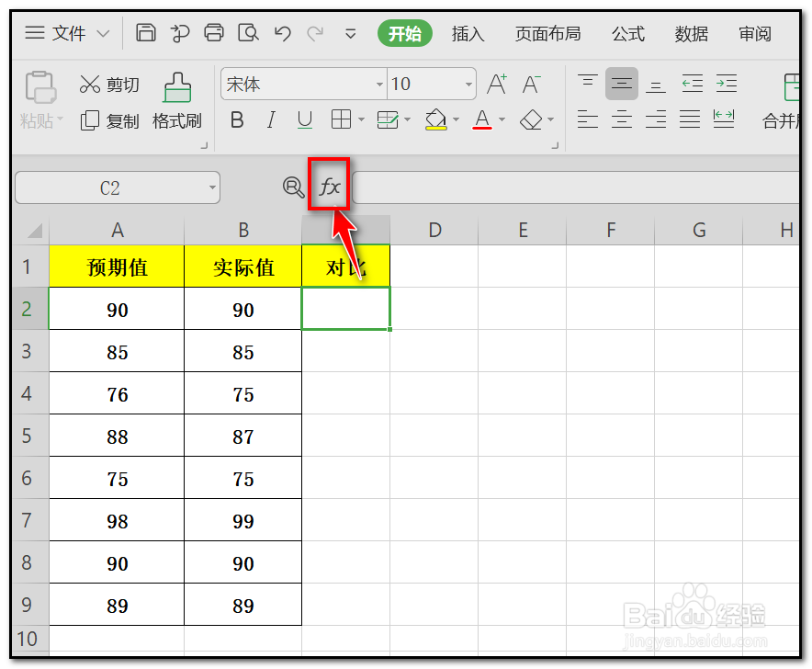This screenshot has height=669, width=812.
Task: Apply red font color A
Action: pyautogui.click(x=482, y=119)
